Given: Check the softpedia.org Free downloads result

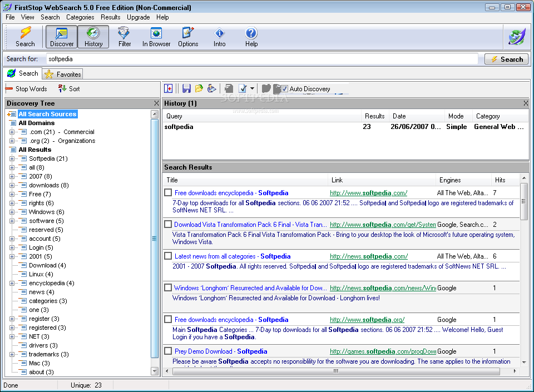Looking at the screenshot, I should [168, 319].
